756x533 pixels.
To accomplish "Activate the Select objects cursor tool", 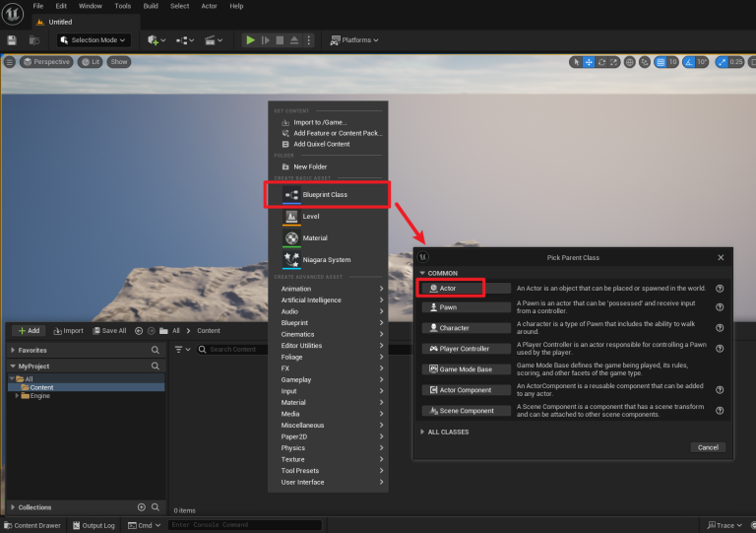I will [x=576, y=62].
